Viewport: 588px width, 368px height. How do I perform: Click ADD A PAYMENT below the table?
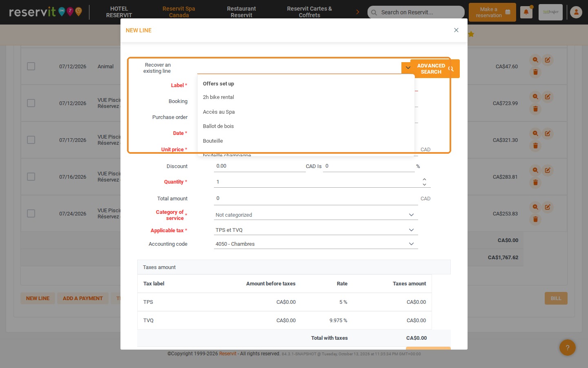tap(83, 298)
